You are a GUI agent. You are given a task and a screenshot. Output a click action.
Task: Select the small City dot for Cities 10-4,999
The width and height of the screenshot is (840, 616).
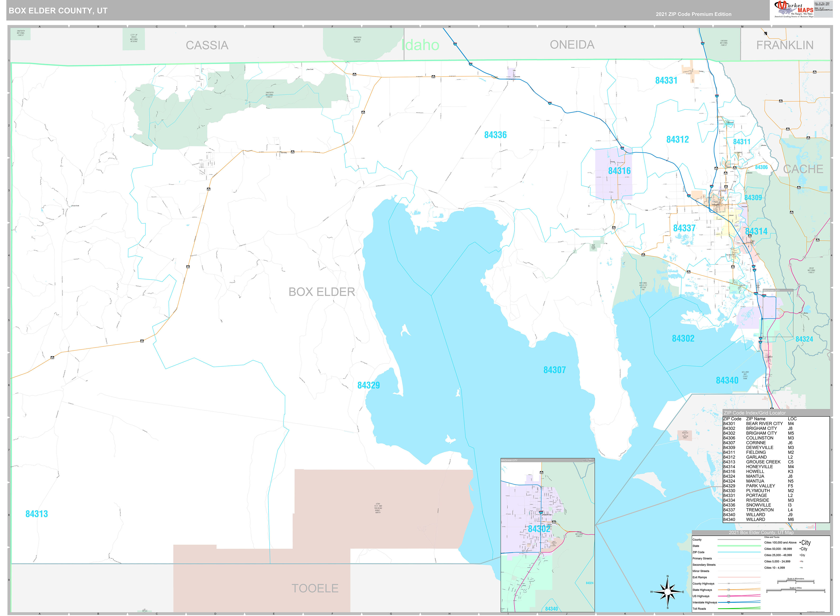(800, 567)
